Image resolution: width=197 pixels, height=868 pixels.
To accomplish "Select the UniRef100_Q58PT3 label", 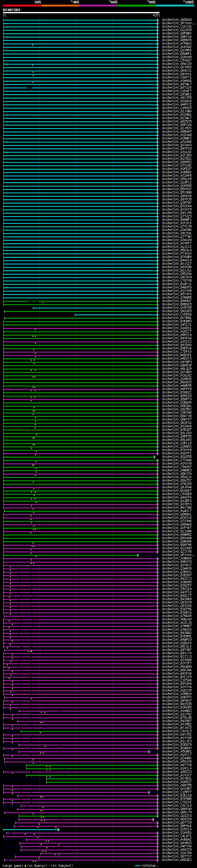I will coord(177,399).
